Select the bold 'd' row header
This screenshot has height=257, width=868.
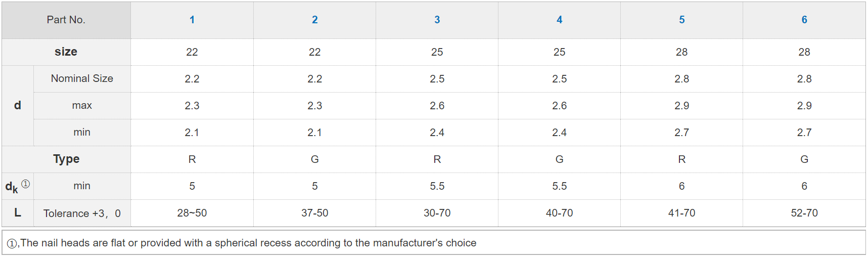coord(18,105)
